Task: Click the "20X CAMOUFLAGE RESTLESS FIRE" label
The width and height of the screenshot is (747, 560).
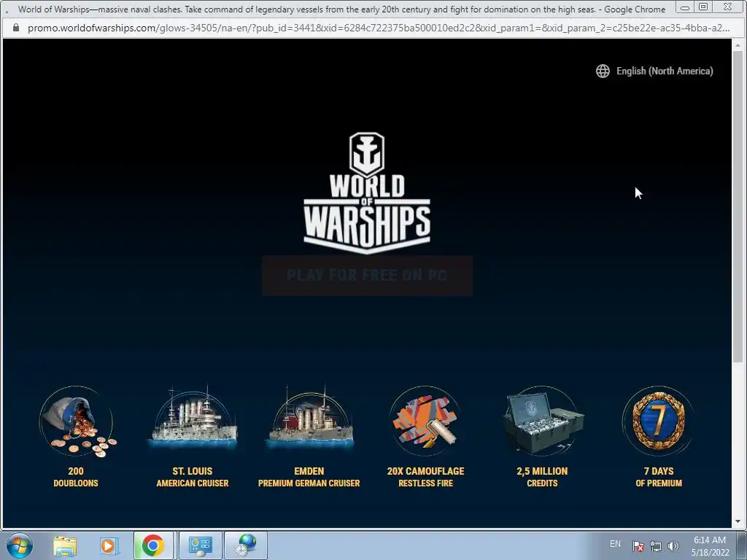Action: tap(426, 477)
